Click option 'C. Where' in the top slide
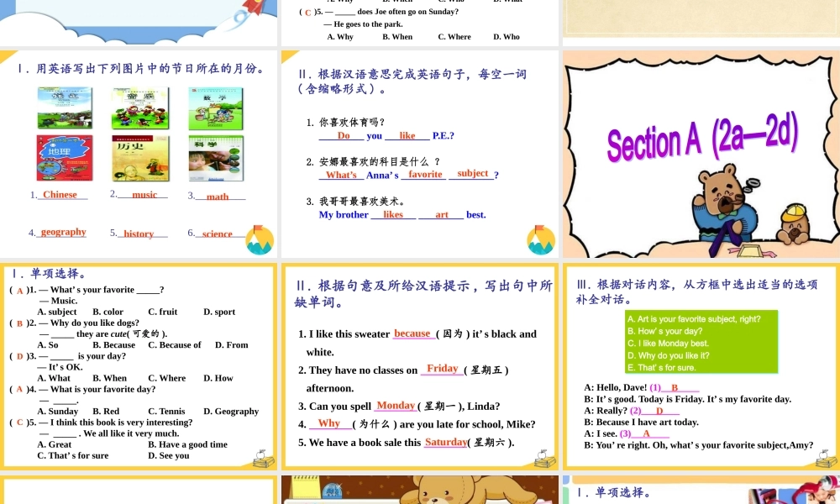840x504 pixels. (454, 37)
